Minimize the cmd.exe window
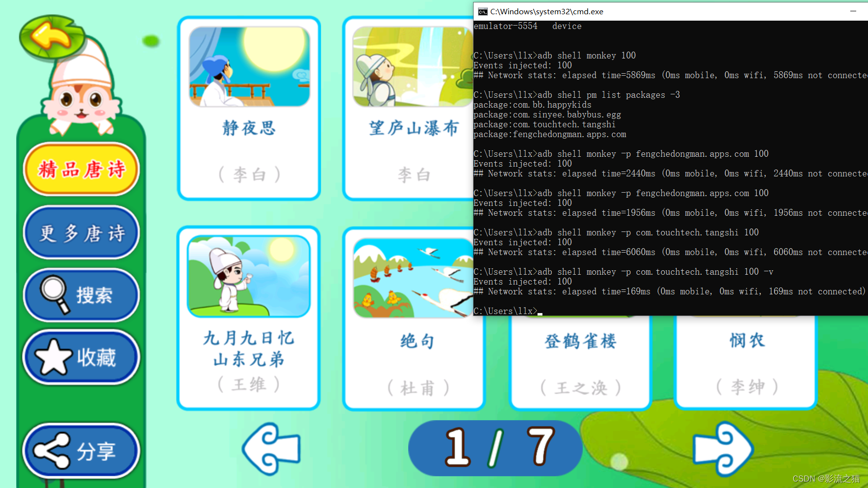Viewport: 868px width, 488px height. point(853,11)
